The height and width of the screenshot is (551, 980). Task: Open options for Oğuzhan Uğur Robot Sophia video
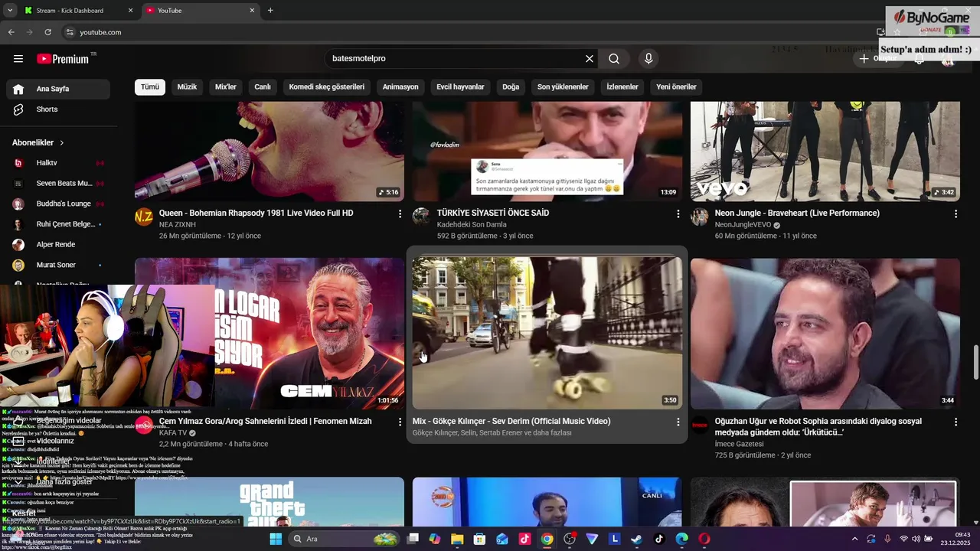pyautogui.click(x=955, y=422)
